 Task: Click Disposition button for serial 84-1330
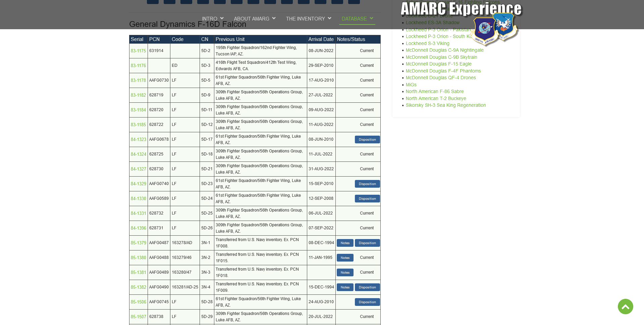(x=367, y=198)
